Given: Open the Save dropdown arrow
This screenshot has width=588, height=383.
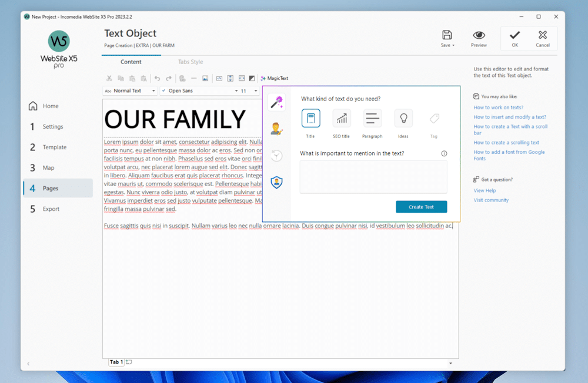Looking at the screenshot, I should coord(453,45).
